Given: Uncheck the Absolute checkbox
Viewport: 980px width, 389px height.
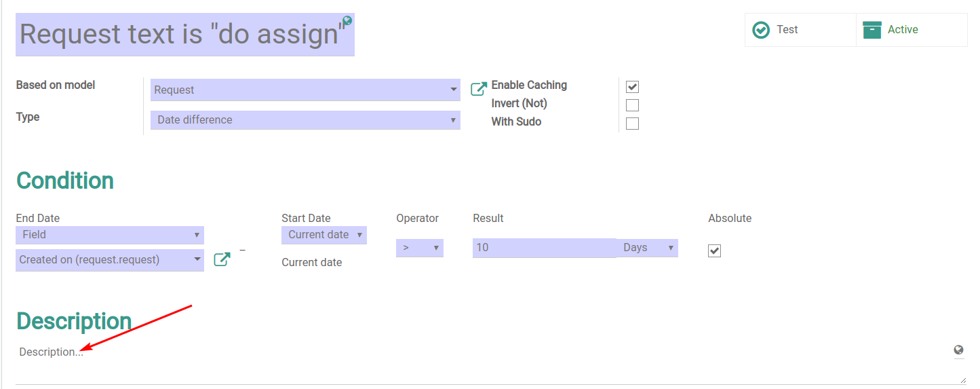Looking at the screenshot, I should [714, 251].
